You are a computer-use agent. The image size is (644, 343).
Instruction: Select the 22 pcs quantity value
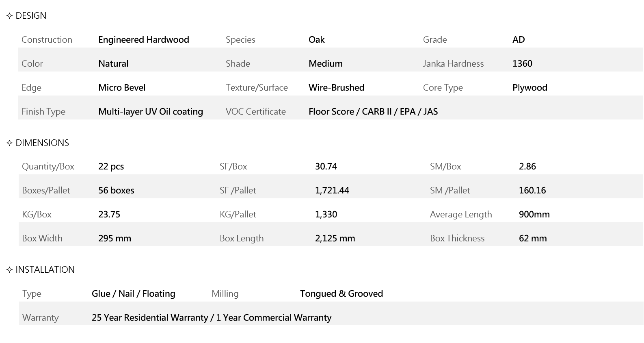click(x=111, y=167)
